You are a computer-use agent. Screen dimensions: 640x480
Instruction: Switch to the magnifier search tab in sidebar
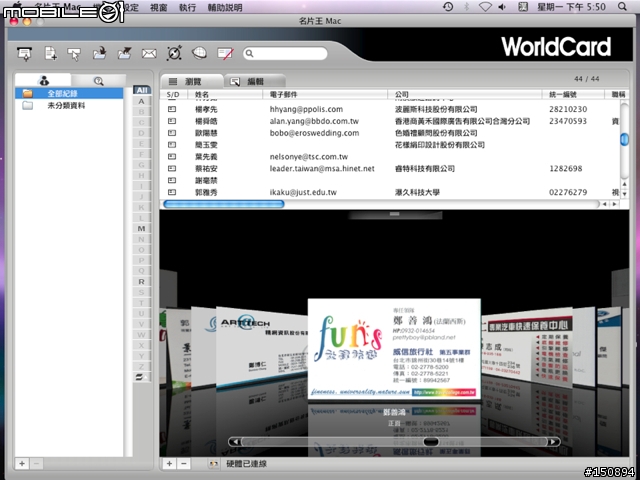tap(98, 81)
